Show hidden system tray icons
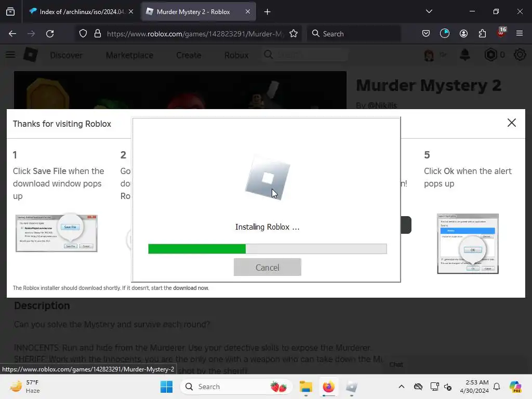532x399 pixels. click(x=402, y=387)
